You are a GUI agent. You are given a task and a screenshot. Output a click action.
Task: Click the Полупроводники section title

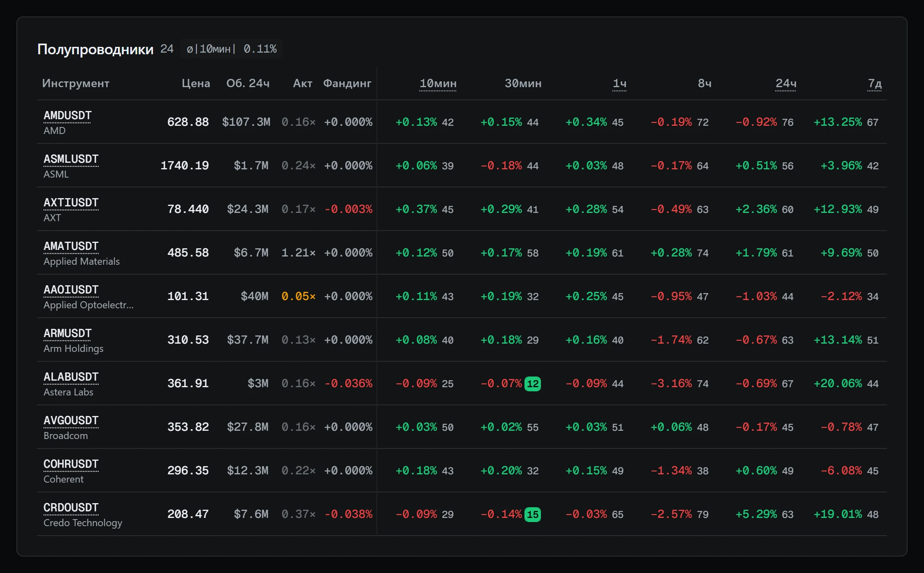(x=95, y=49)
